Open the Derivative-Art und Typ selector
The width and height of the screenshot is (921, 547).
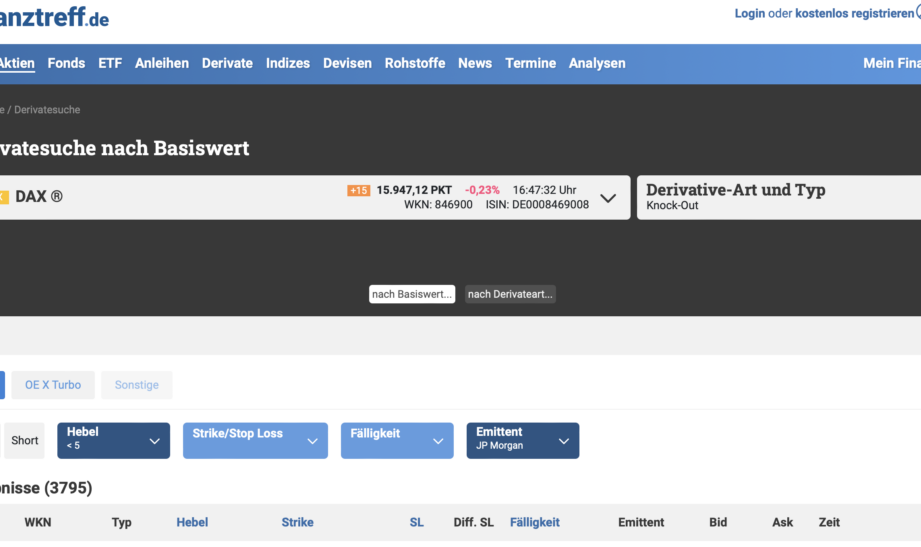[x=778, y=197]
